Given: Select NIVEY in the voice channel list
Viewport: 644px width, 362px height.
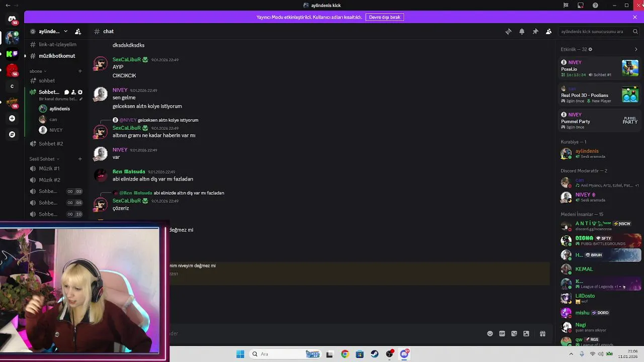Looking at the screenshot, I should pyautogui.click(x=56, y=130).
